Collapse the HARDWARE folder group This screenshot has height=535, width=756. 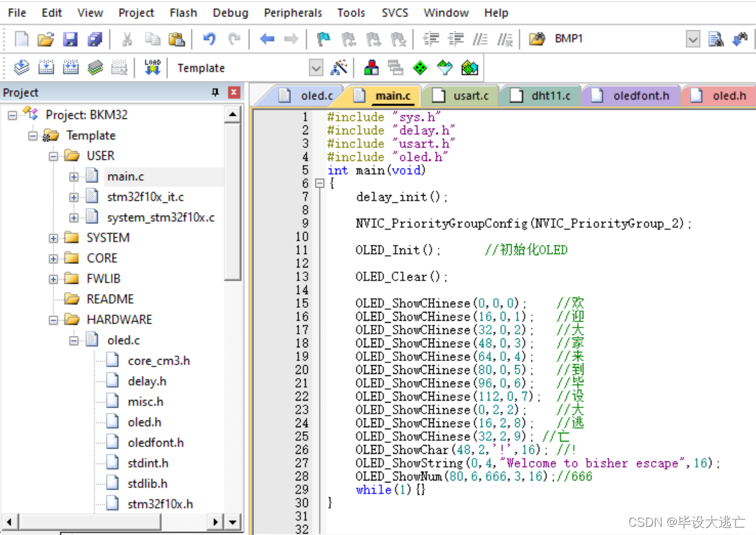pos(53,320)
